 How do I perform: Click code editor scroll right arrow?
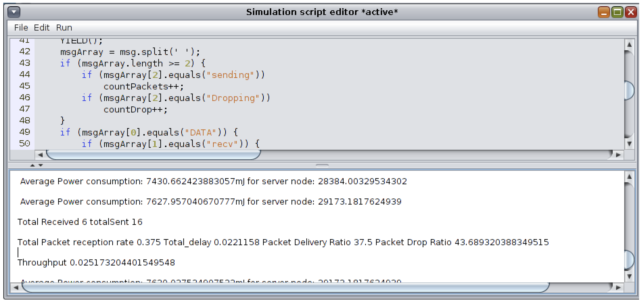(618, 155)
